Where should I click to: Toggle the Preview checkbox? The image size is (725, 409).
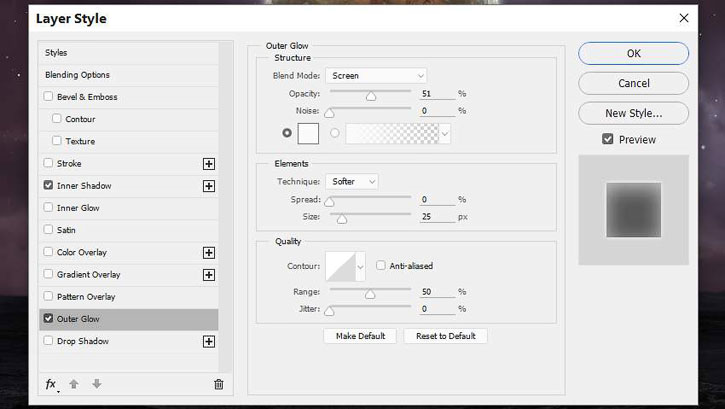[608, 139]
